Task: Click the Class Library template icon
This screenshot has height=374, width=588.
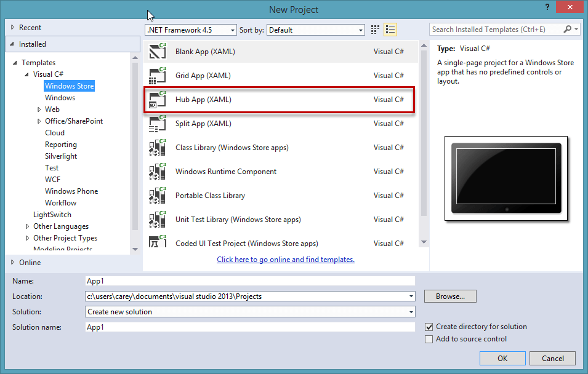Action: [158, 147]
